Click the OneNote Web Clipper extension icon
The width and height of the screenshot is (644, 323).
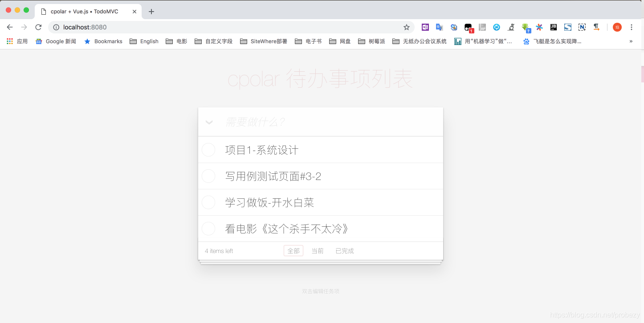pos(425,27)
